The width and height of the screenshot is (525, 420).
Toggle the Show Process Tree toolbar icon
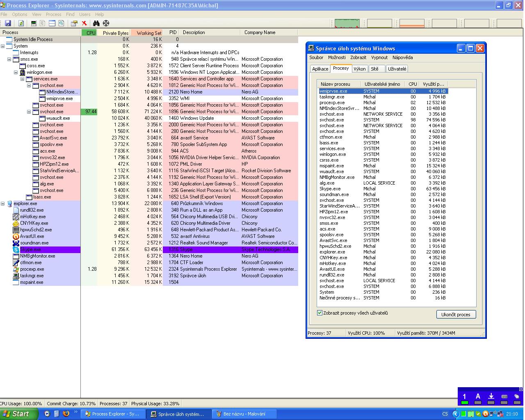tap(43, 23)
